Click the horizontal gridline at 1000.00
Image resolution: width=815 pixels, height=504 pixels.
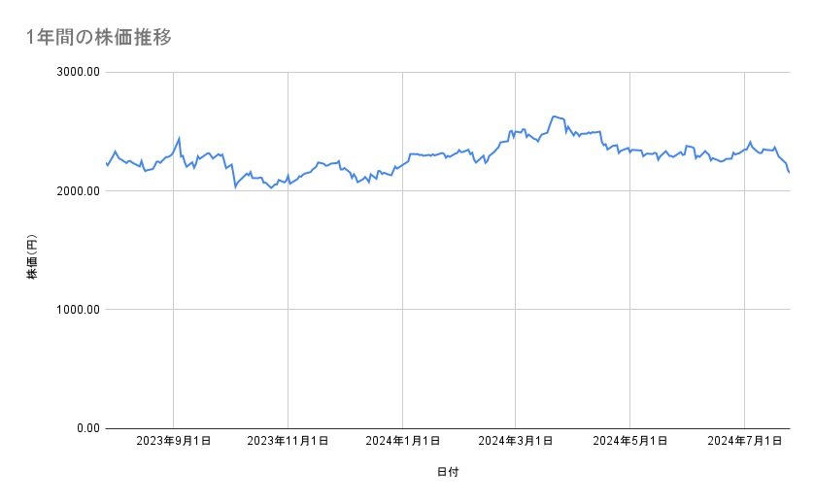coord(447,310)
